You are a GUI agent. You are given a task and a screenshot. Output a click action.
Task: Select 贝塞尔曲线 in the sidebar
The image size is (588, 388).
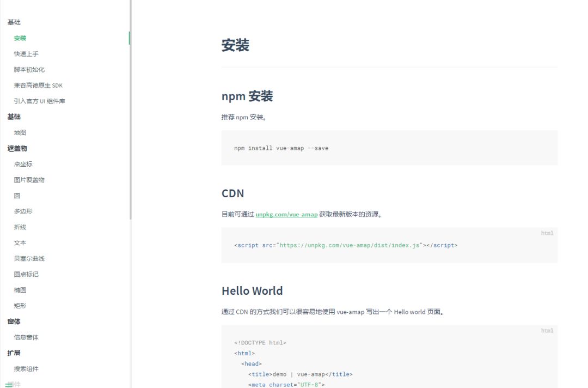pos(29,259)
